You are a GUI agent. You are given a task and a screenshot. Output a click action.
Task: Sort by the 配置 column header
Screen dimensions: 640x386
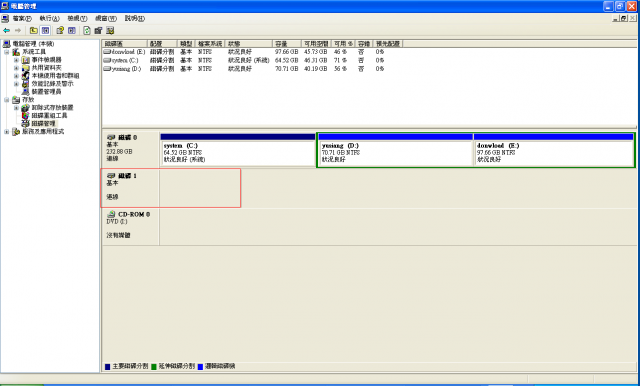click(162, 44)
